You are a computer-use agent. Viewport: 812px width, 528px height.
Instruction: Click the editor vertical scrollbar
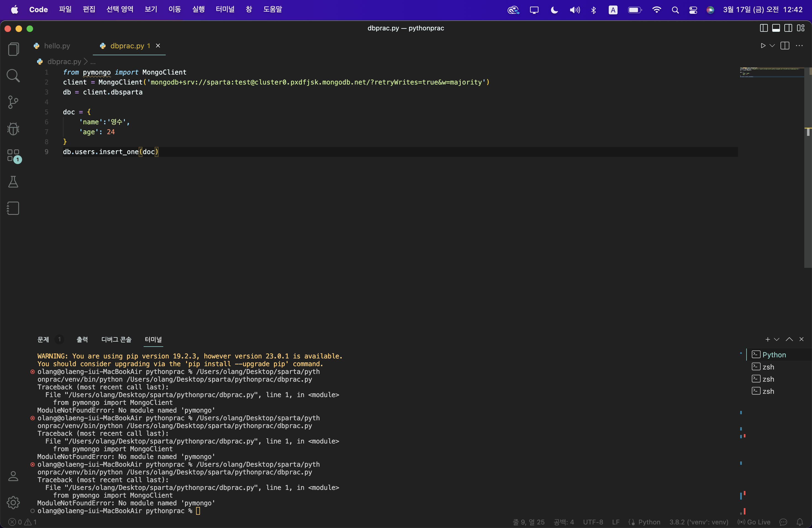[x=808, y=167]
